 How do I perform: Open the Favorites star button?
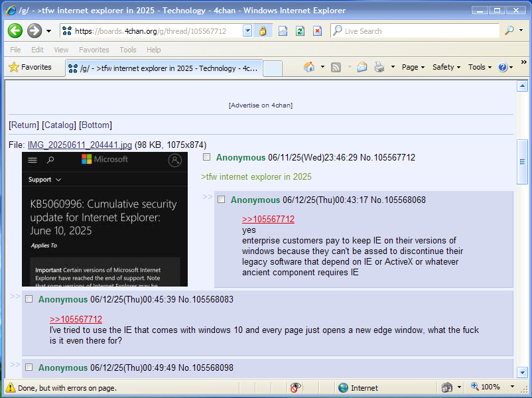(31, 67)
